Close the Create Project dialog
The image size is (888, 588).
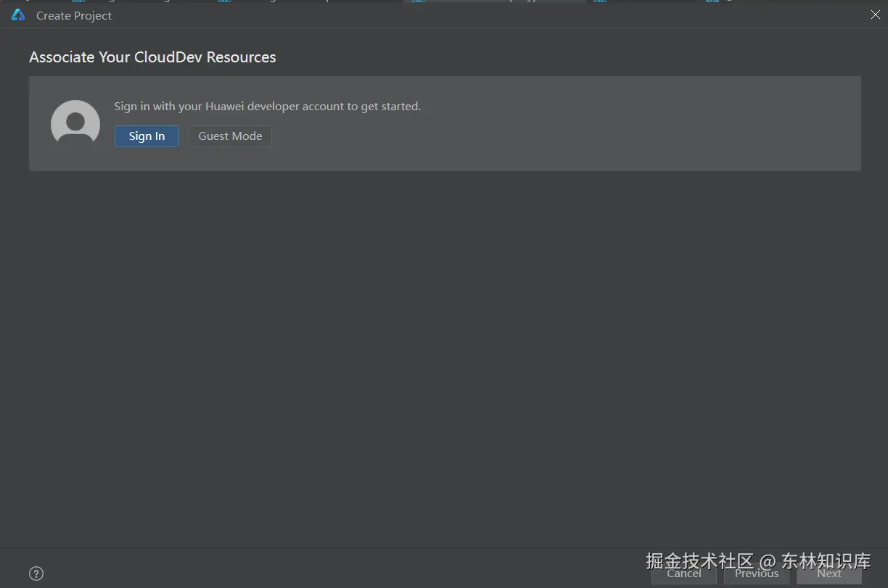pyautogui.click(x=875, y=15)
